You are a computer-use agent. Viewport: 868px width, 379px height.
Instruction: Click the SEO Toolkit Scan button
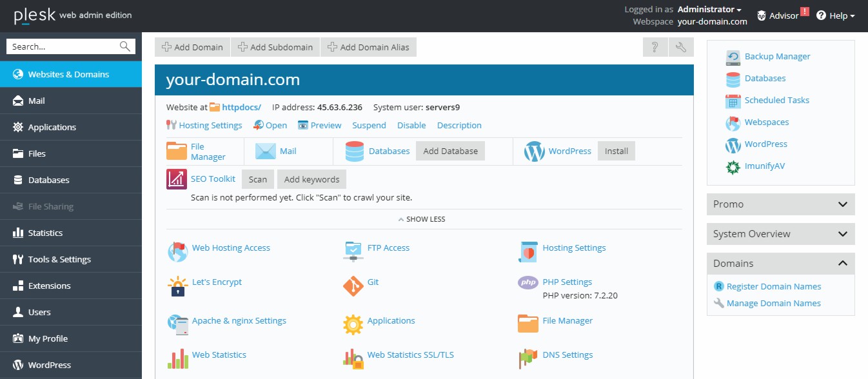[258, 179]
